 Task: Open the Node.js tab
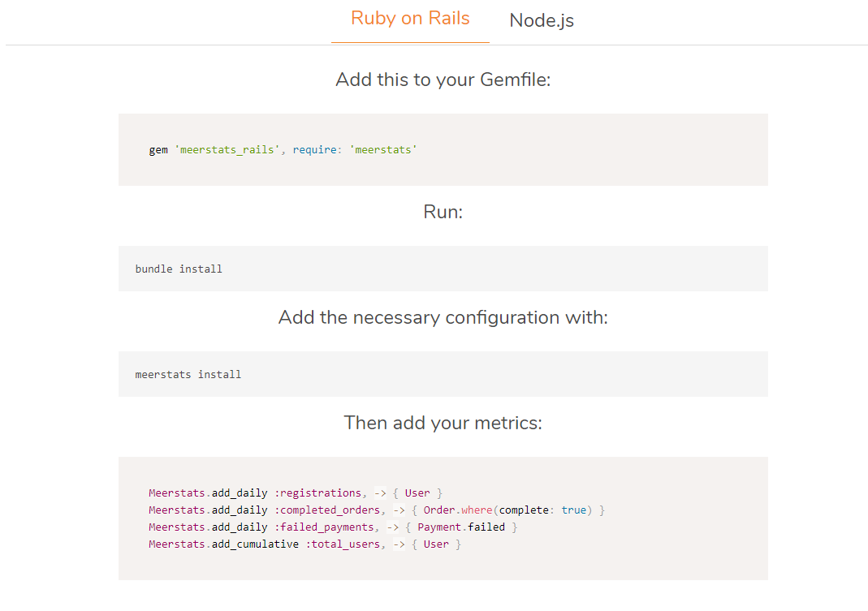point(542,21)
